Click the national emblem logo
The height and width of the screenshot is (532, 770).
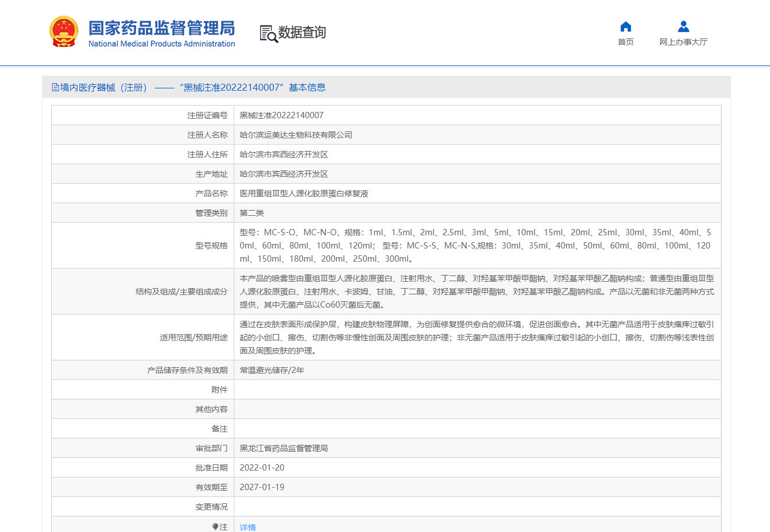(64, 32)
